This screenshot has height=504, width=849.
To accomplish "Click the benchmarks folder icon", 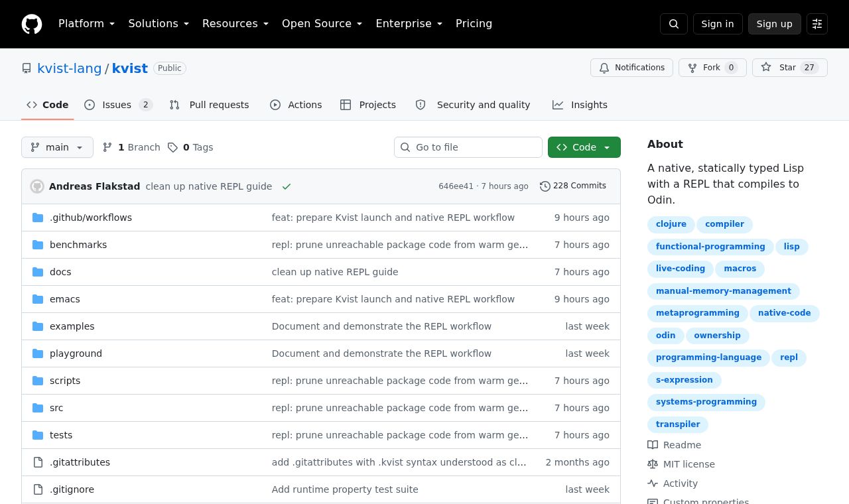I will pos(38,245).
